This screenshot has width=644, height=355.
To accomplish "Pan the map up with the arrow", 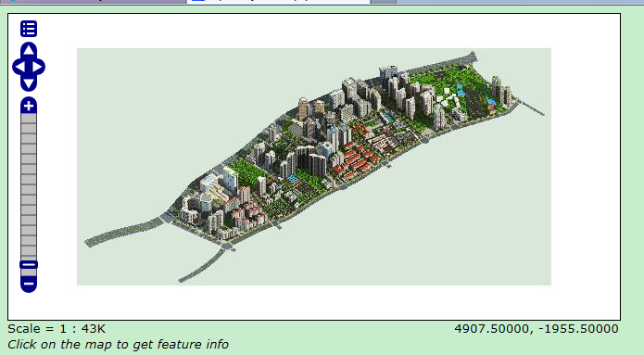I will point(29,50).
